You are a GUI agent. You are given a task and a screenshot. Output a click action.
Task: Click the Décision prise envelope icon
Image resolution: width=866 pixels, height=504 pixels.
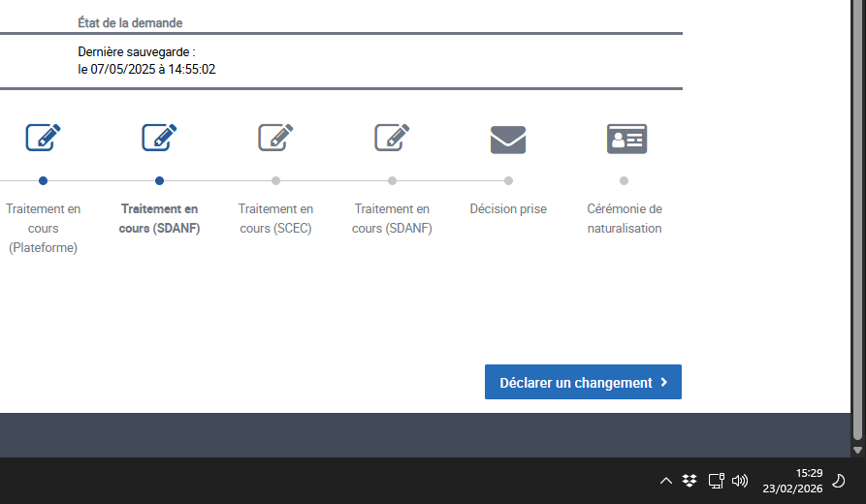coord(508,140)
